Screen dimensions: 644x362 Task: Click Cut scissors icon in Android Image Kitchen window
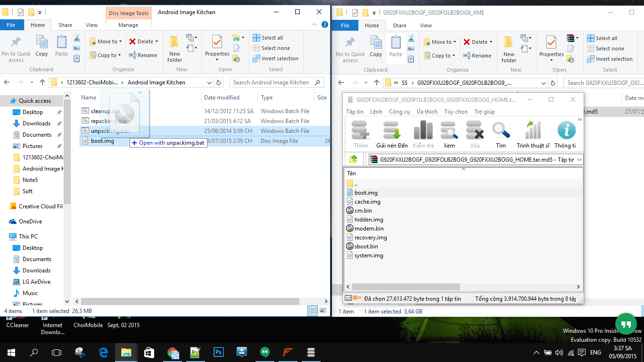pyautogui.click(x=77, y=38)
